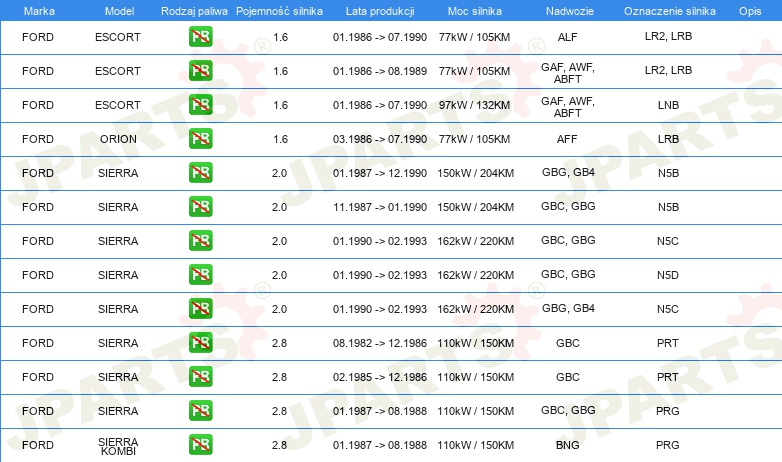Click N5C engine code in N5C GBG, GB4 row

(668, 309)
